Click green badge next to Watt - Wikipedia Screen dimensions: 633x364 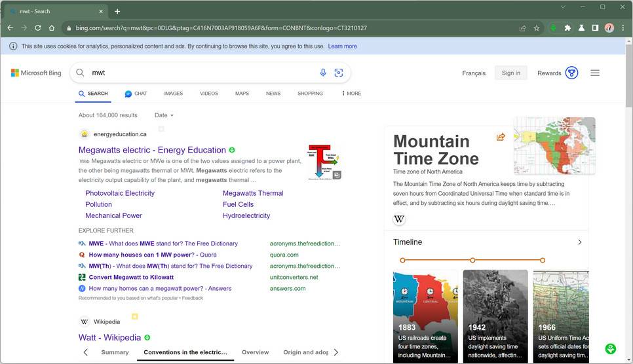pyautogui.click(x=147, y=337)
